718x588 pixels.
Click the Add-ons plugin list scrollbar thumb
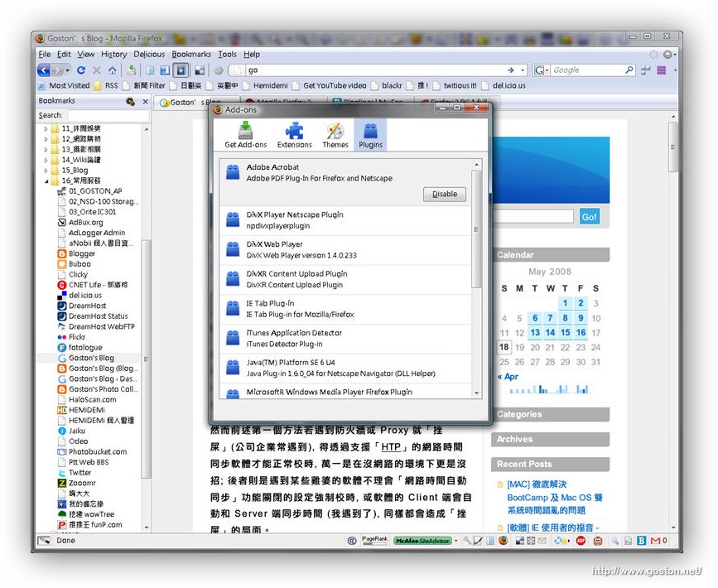(x=476, y=229)
